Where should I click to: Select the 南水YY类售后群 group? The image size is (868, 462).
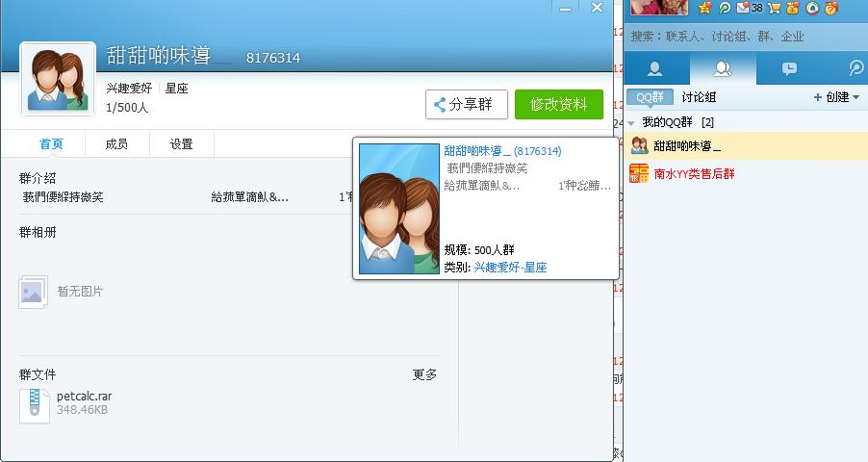click(746, 174)
